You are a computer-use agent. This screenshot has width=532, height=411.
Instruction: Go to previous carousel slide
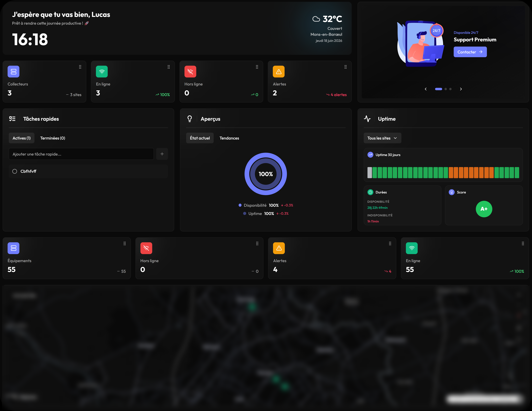point(426,89)
